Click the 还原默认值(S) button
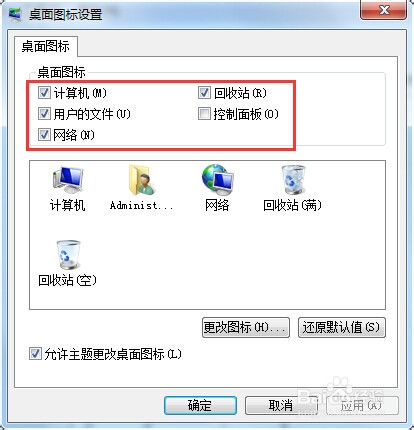Viewport: 414px width, 430px height. point(342,328)
